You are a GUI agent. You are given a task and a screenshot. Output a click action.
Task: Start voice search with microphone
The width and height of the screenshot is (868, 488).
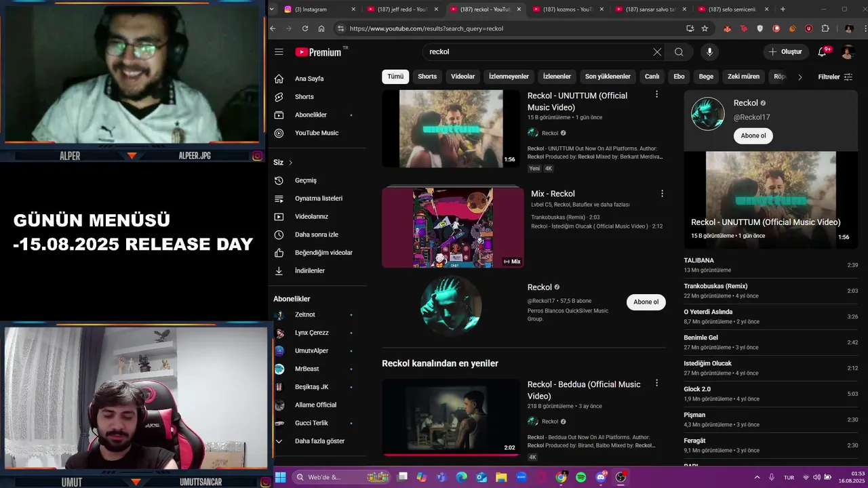pyautogui.click(x=709, y=52)
